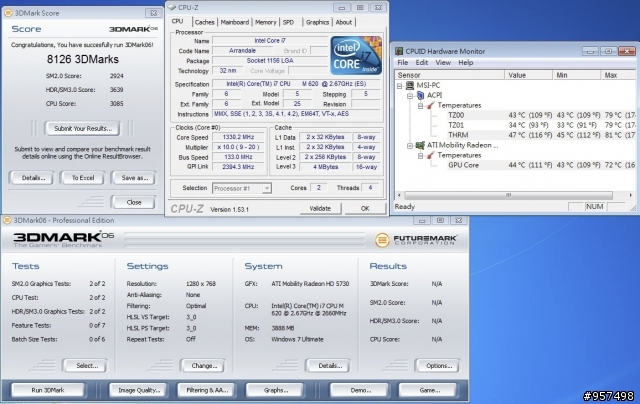Click scrollbar left arrow in Hardware Monitor
This screenshot has height=404, width=640.
pyautogui.click(x=399, y=195)
